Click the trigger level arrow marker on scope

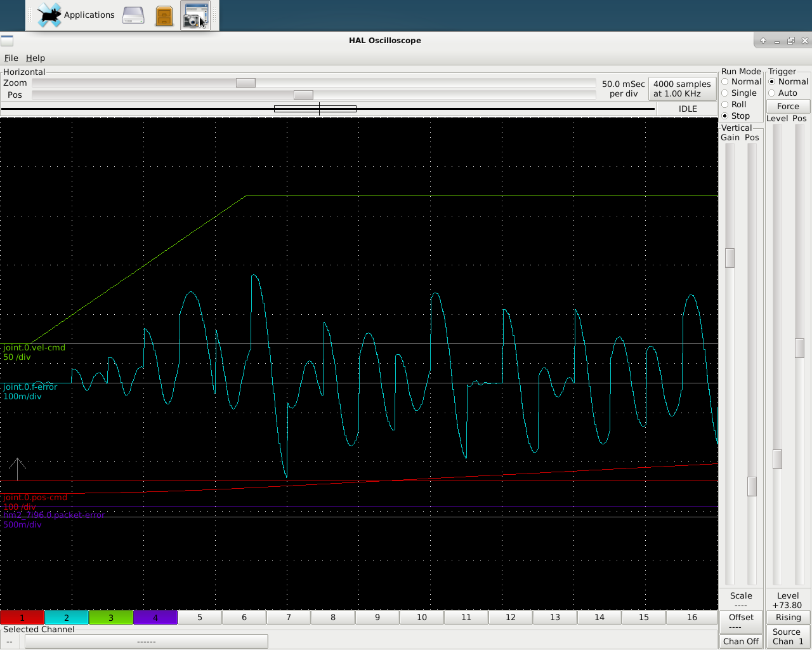click(17, 469)
